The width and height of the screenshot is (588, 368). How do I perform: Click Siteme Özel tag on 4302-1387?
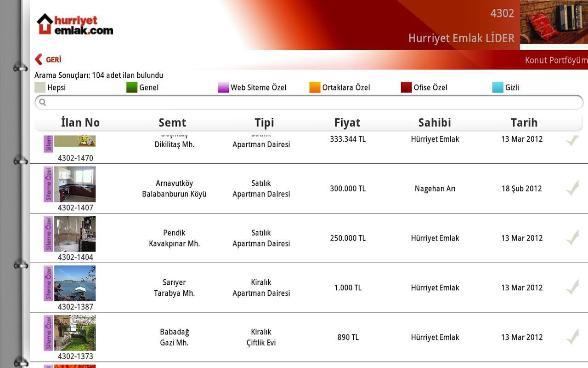(x=48, y=283)
